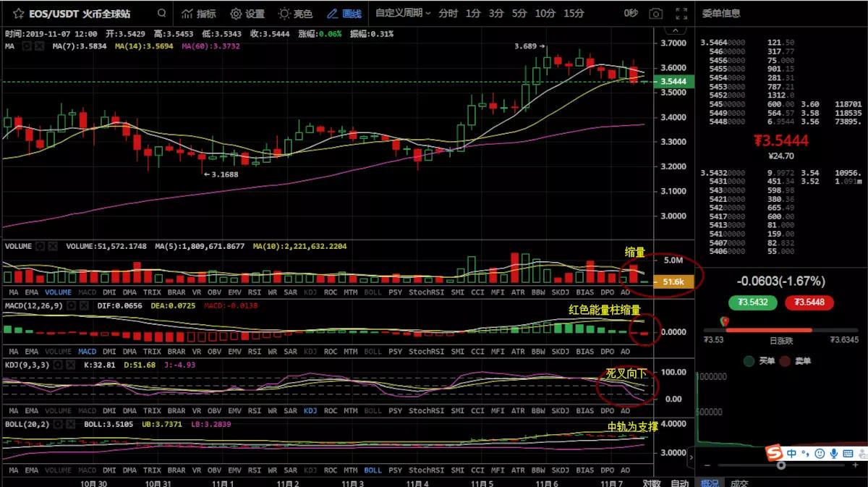This screenshot has width=868, height=487.
Task: Open the Sogou emoji smiley panel
Action: pyautogui.click(x=820, y=453)
